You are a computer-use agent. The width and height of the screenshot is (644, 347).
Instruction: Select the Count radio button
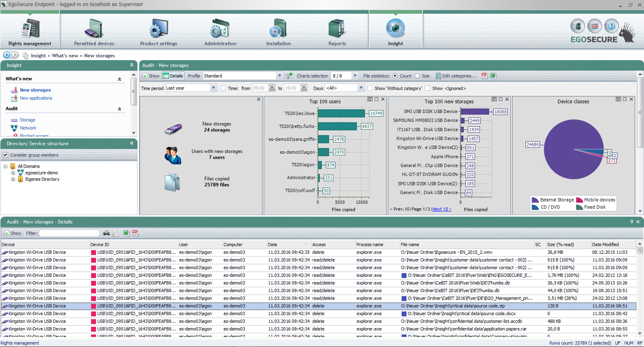point(395,76)
